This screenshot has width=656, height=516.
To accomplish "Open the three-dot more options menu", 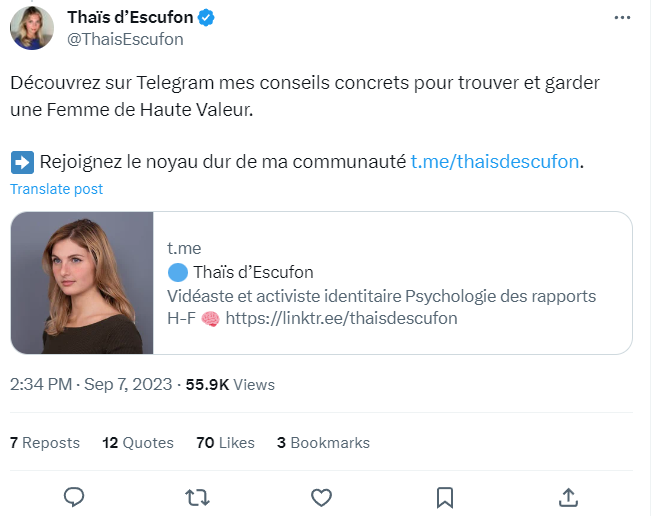I will (622, 19).
